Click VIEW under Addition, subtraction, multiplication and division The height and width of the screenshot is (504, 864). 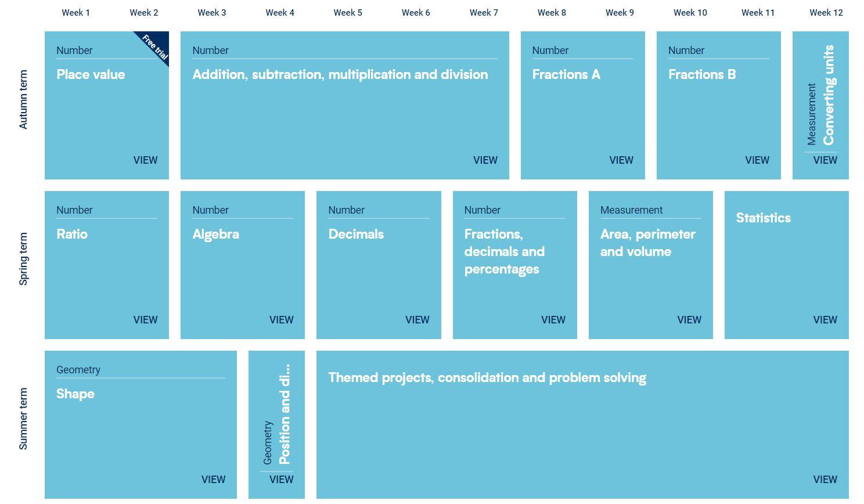coord(485,160)
